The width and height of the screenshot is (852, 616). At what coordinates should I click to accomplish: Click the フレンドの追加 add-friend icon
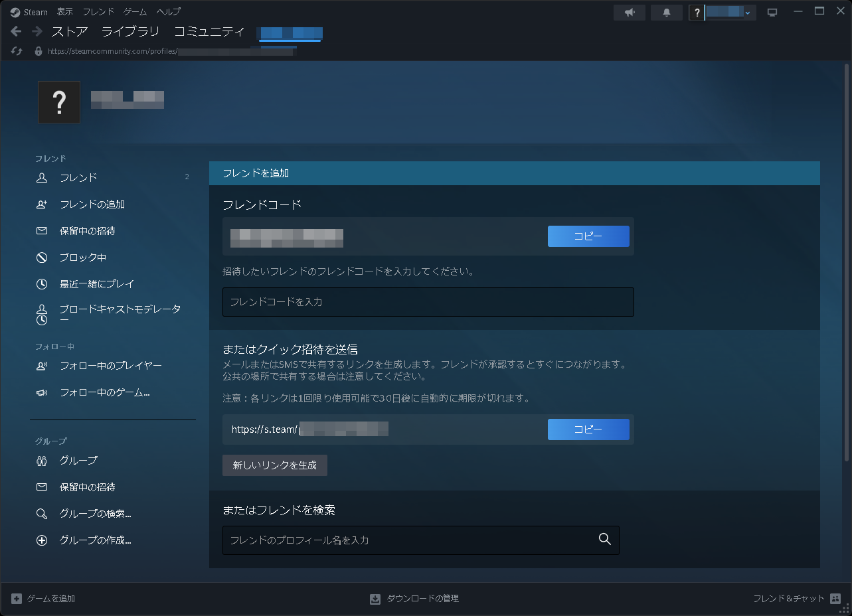click(41, 204)
